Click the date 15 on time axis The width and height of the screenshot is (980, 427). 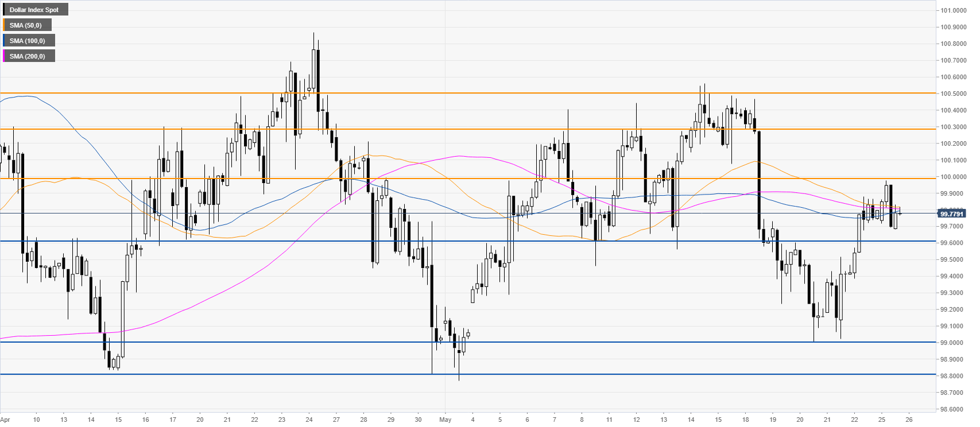pyautogui.click(x=118, y=420)
